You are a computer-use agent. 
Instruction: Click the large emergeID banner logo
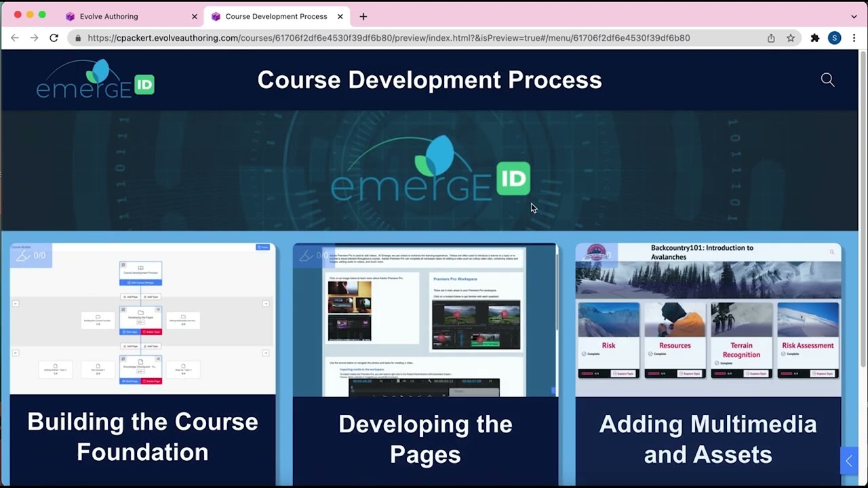pos(431,169)
